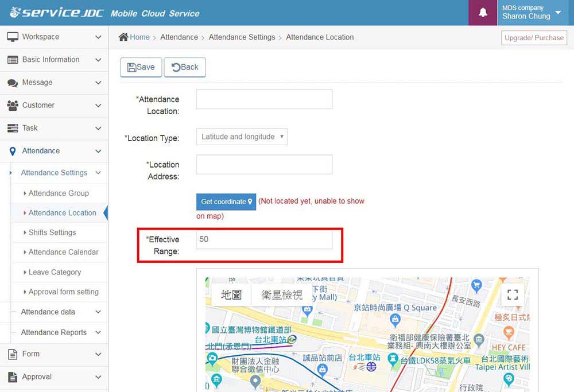The height and width of the screenshot is (392, 574).
Task: Expand the Message menu chevron
Action: pos(98,83)
